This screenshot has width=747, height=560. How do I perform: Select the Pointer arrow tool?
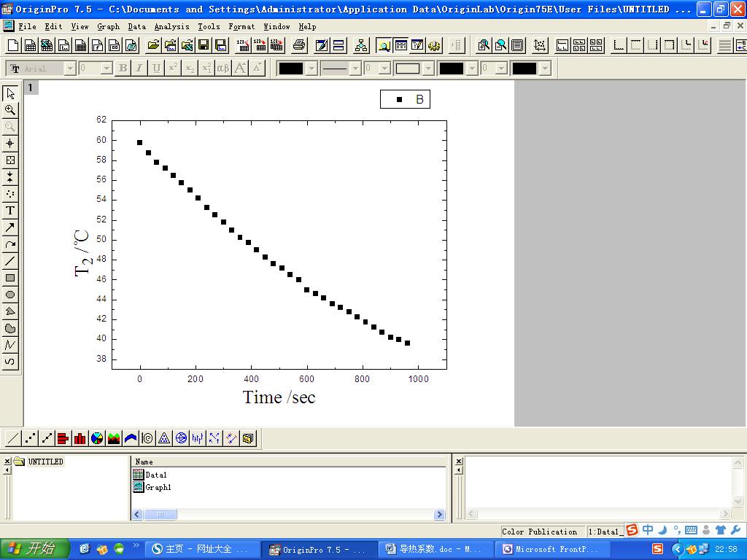coord(10,93)
